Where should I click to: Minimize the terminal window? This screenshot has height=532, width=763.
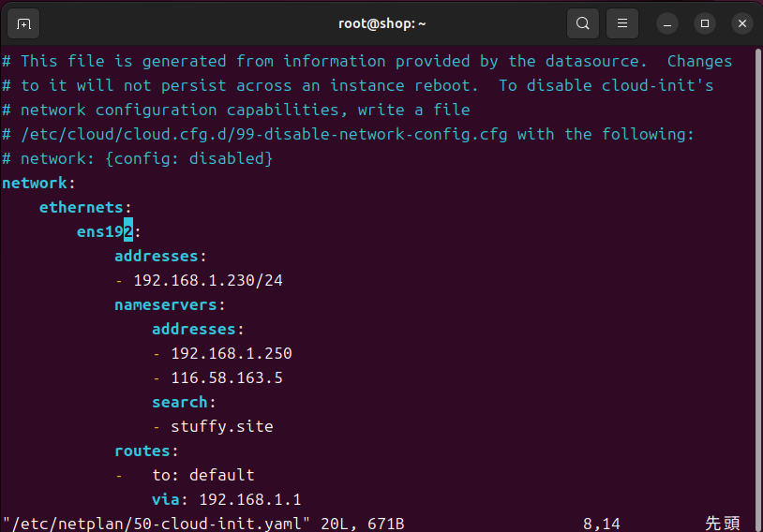pos(667,23)
